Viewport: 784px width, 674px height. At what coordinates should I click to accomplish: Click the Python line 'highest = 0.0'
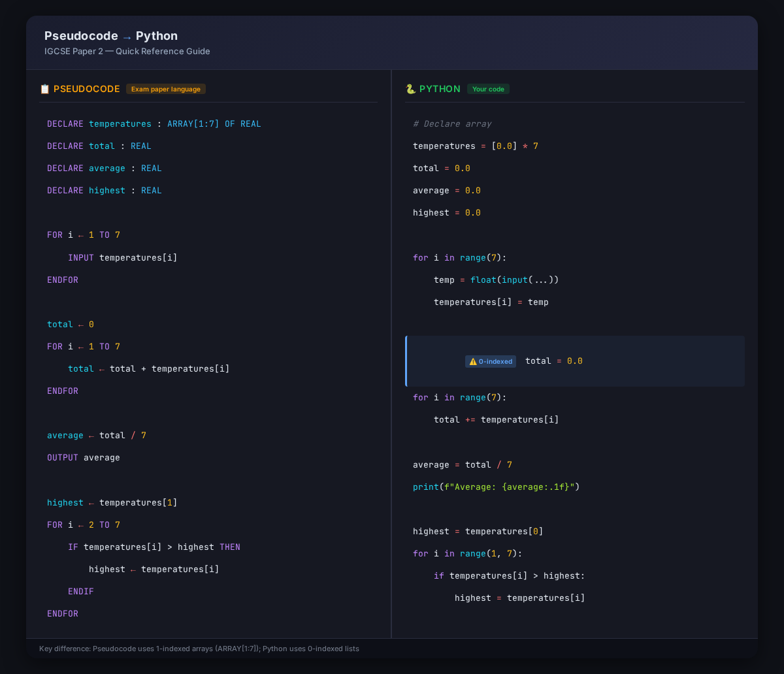click(x=447, y=213)
